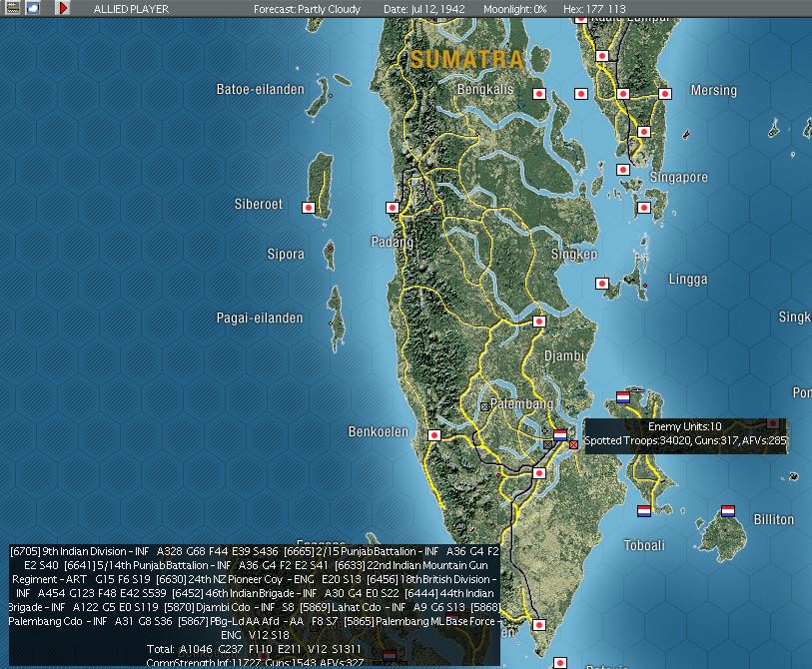Click the Singapore map label
The width and height of the screenshot is (812, 669).
click(679, 177)
